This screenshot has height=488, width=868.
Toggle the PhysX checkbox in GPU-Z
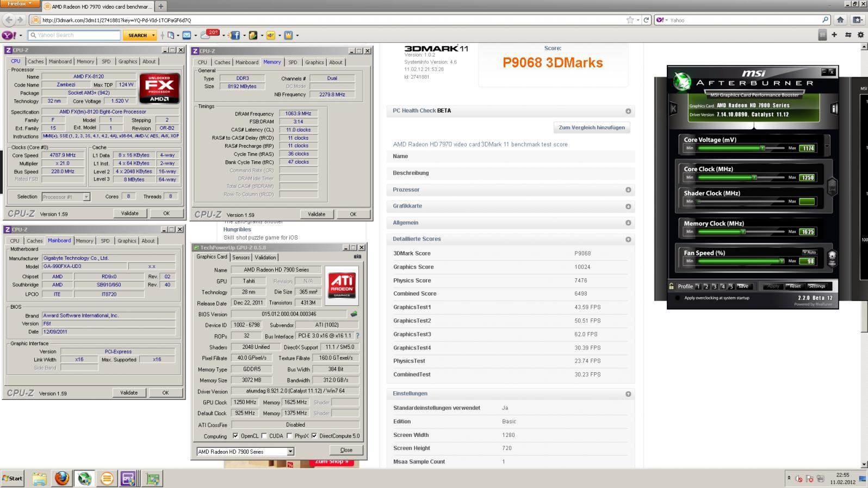click(x=289, y=436)
